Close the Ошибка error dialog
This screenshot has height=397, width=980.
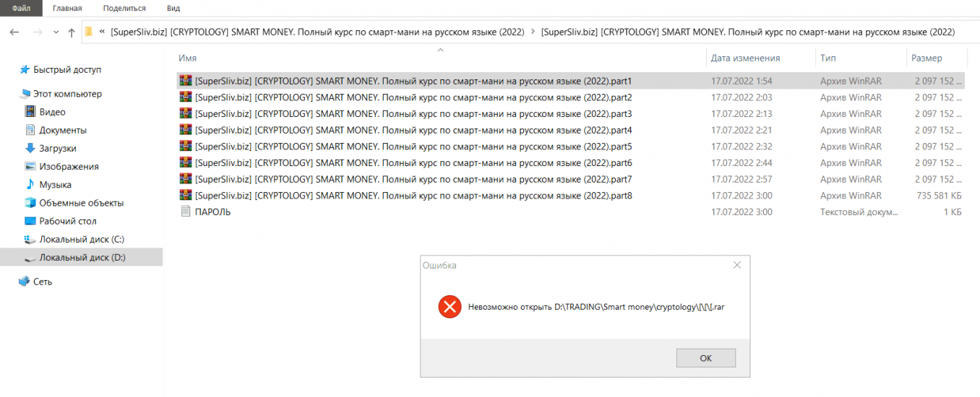(736, 265)
